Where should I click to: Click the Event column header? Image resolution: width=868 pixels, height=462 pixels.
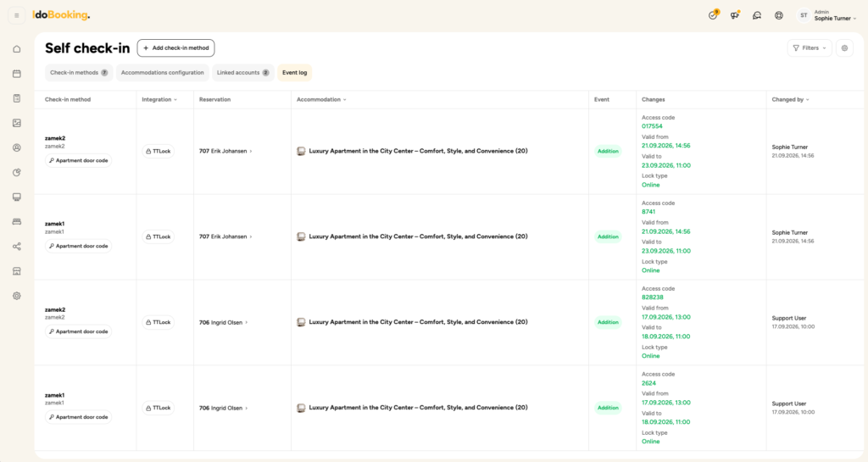coord(602,99)
